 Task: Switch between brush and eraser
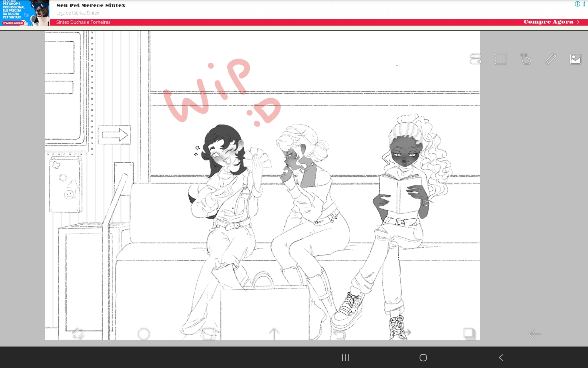pos(78,334)
